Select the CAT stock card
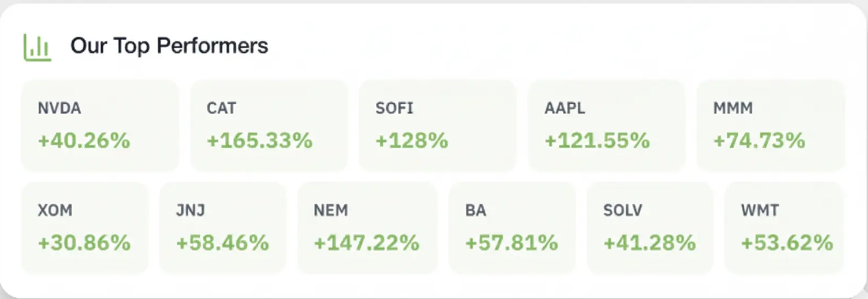Viewport: 868px width, 299px height. coord(269,125)
